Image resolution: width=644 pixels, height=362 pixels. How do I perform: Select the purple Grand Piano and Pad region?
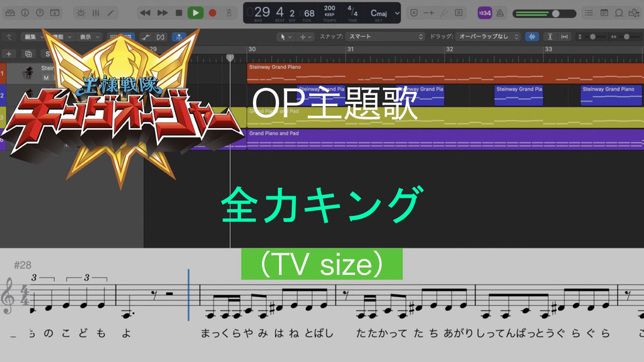(x=445, y=139)
